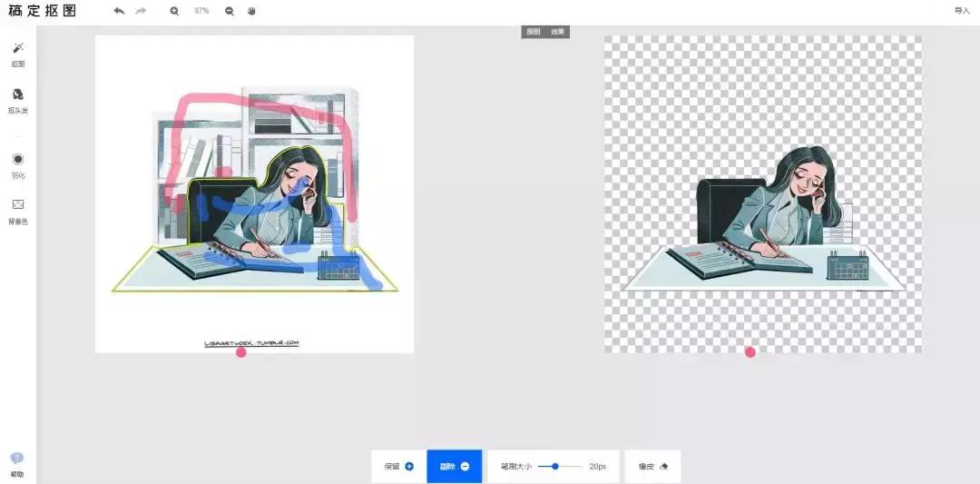Image resolution: width=980 pixels, height=484 pixels.
Task: Click the undo arrow icon
Action: click(119, 11)
